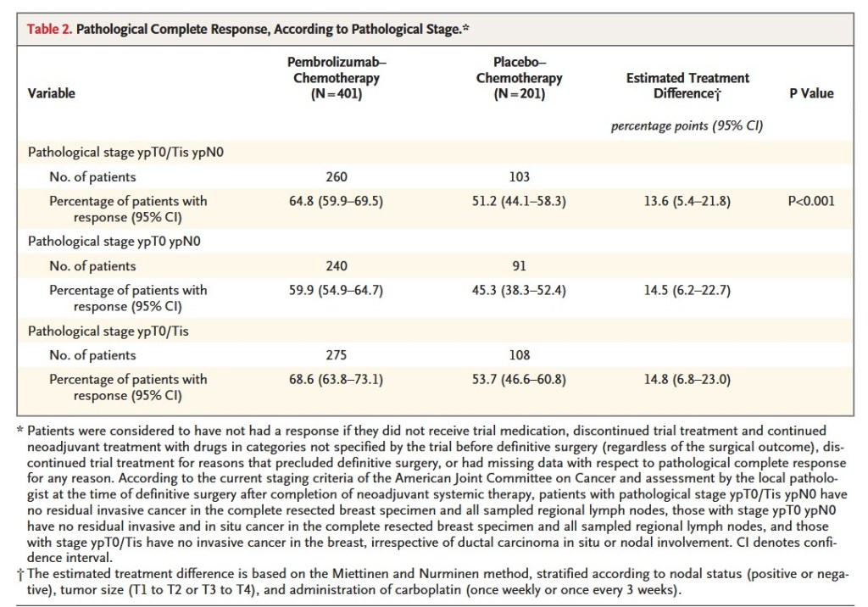Click the 14.8 (6.8–23.0) difference cell
The width and height of the screenshot is (868, 607).
(x=687, y=379)
